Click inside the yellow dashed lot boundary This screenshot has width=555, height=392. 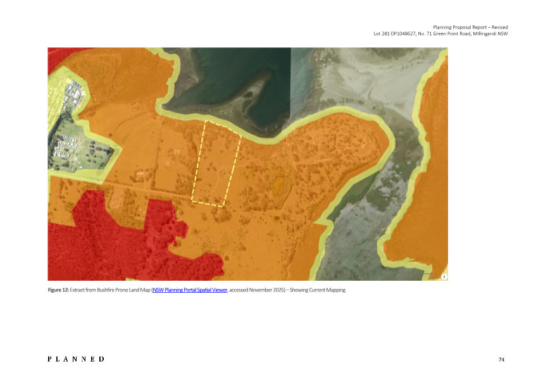(216, 163)
